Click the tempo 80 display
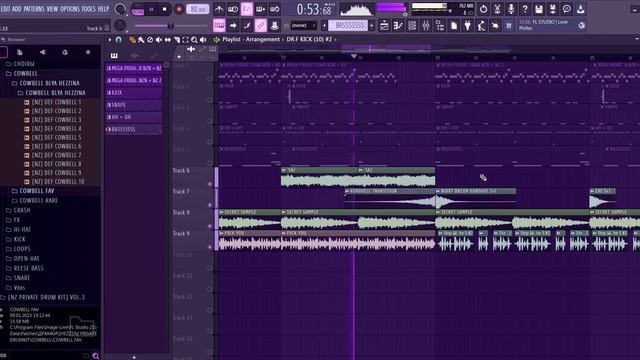 [x=198, y=9]
